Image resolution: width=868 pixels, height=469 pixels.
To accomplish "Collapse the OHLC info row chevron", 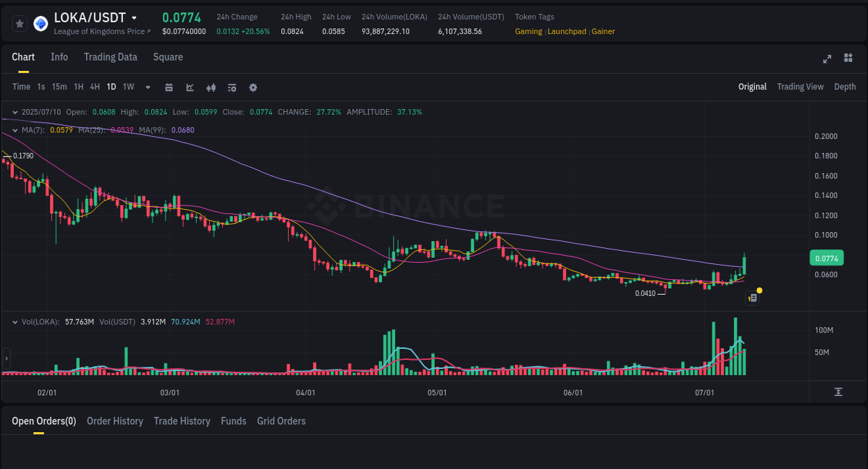I will (15, 112).
